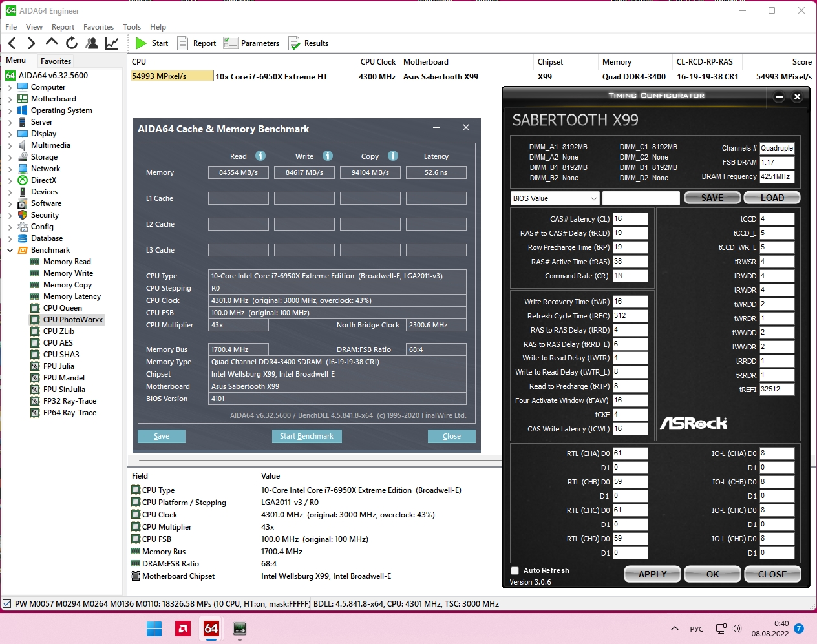
Task: Select the FP64 Ray-Trace benchmark
Action: (x=70, y=413)
